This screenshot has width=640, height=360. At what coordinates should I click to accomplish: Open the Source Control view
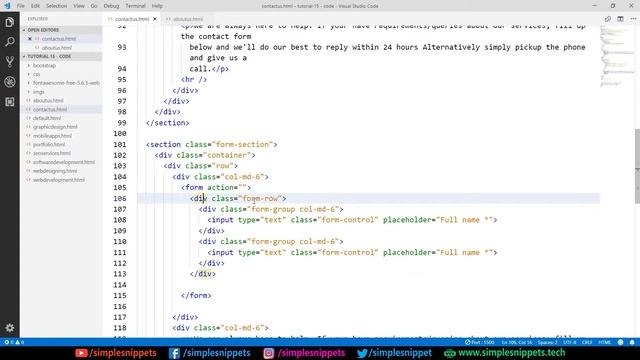10,62
